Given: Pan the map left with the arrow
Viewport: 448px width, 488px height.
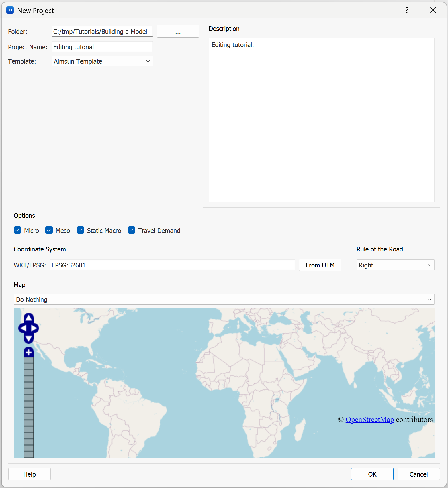Looking at the screenshot, I should [22, 328].
